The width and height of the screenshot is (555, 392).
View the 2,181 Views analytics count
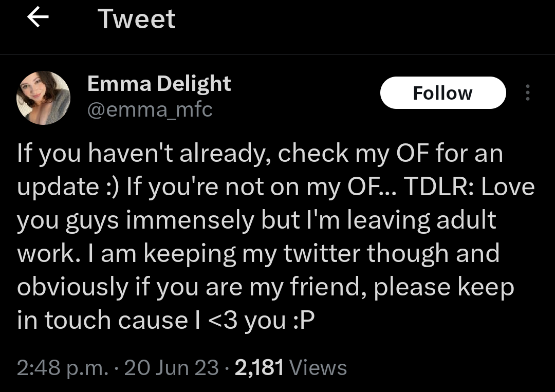point(290,368)
